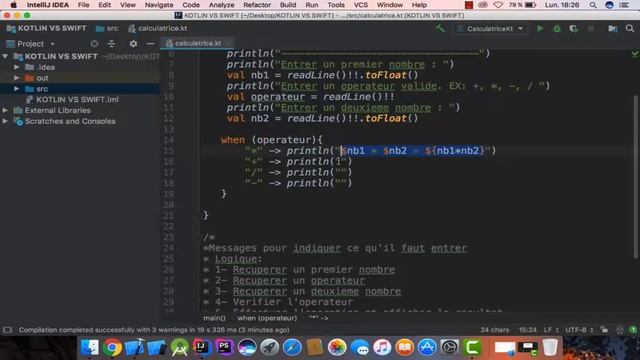640x360 pixels.
Task: Select the KOTLIN VS SWIFT.iml file
Action: click(x=72, y=100)
